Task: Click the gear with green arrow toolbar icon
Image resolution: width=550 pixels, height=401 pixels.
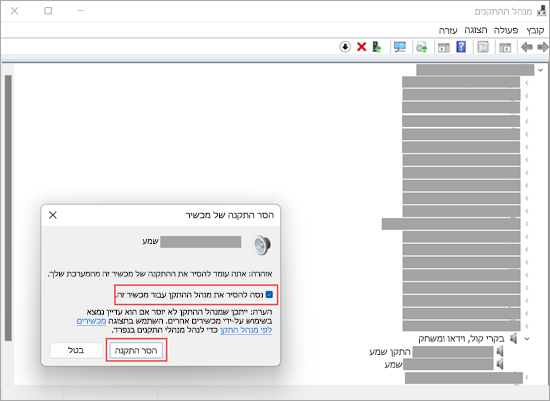Action: click(422, 47)
